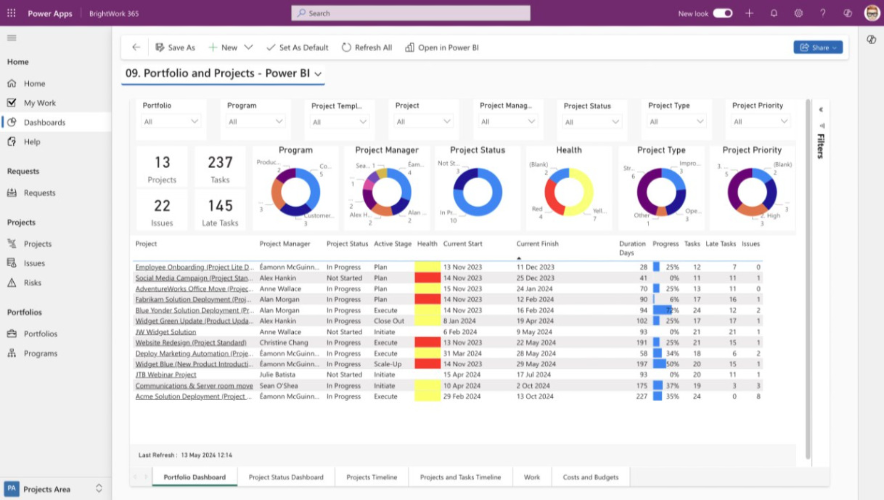Select the Portfolio Dashboard tab
The height and width of the screenshot is (500, 884).
[x=195, y=477]
